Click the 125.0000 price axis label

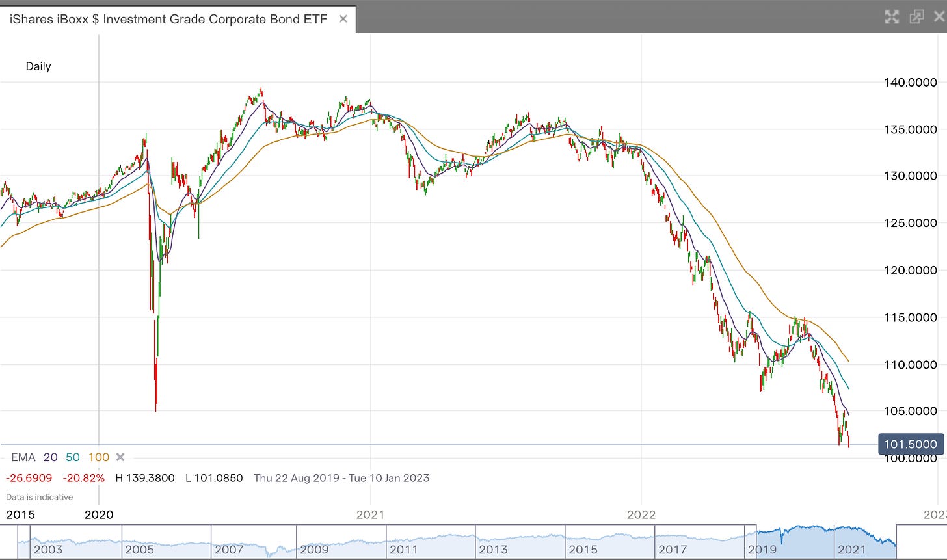911,223
